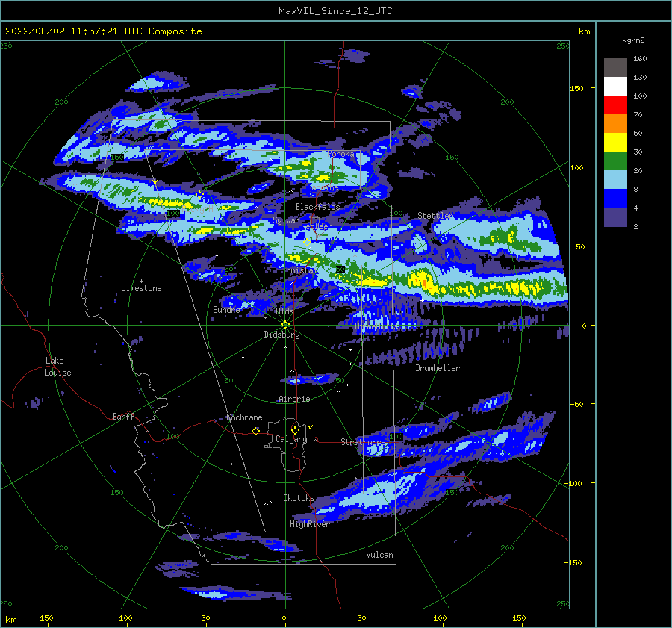Click the yellow V marker right of Calgary's diamond

[311, 427]
